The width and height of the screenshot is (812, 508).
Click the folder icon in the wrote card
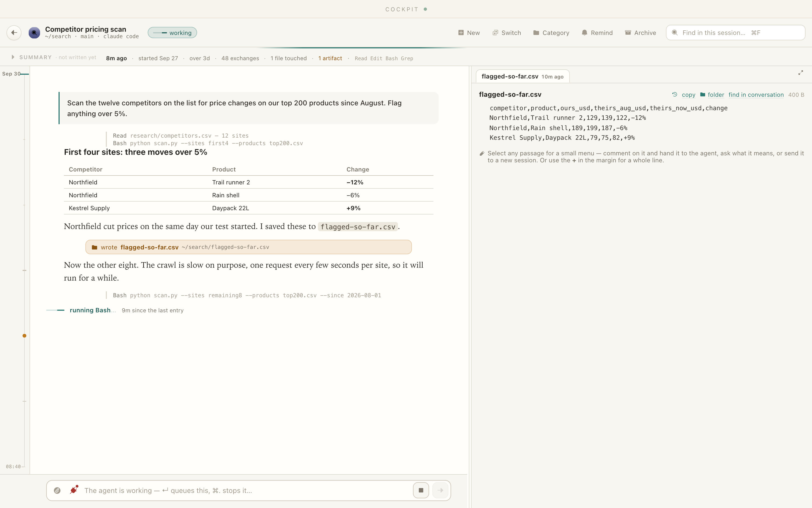(x=95, y=247)
